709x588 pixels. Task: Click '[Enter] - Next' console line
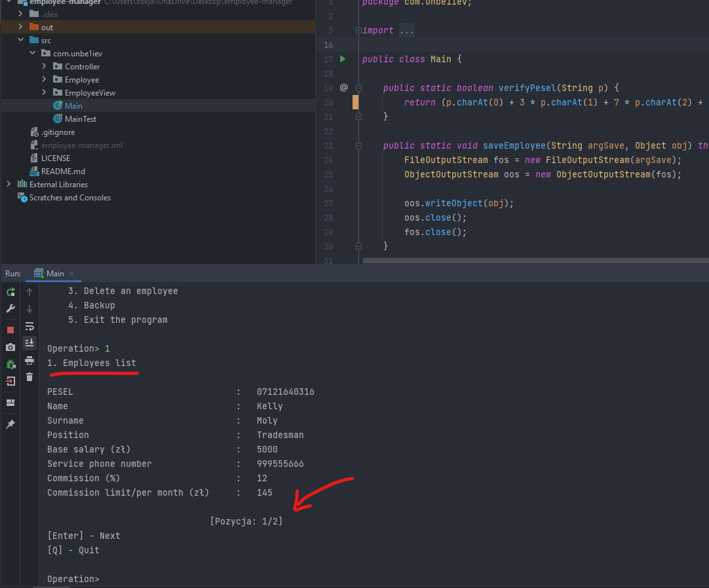click(x=84, y=536)
